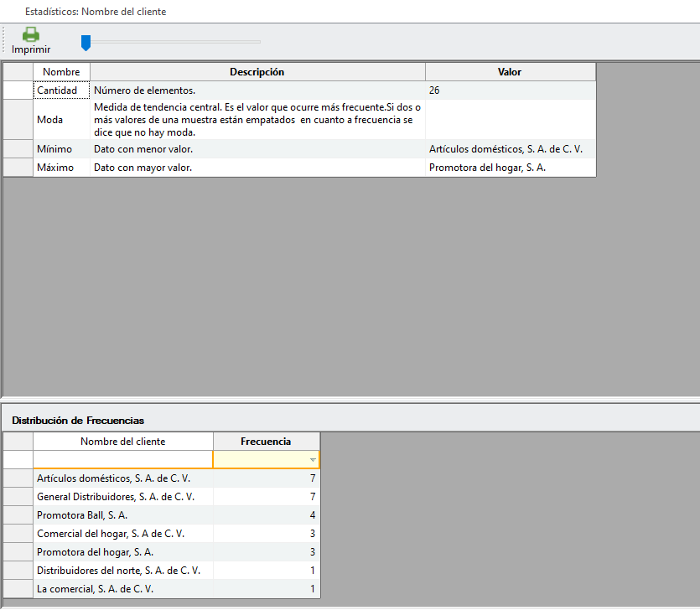Image resolution: width=700 pixels, height=610 pixels.
Task: Open the Frecuencia filter dropdown arrow
Action: pyautogui.click(x=313, y=460)
